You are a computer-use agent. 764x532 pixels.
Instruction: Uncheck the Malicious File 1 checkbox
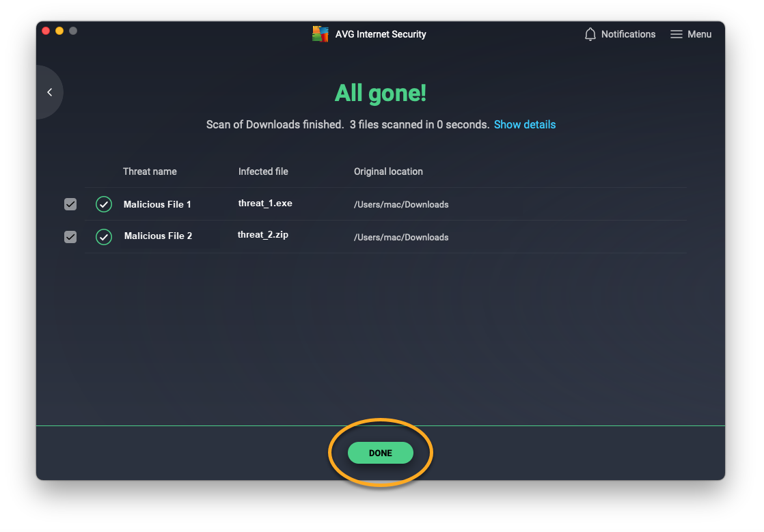click(x=70, y=204)
